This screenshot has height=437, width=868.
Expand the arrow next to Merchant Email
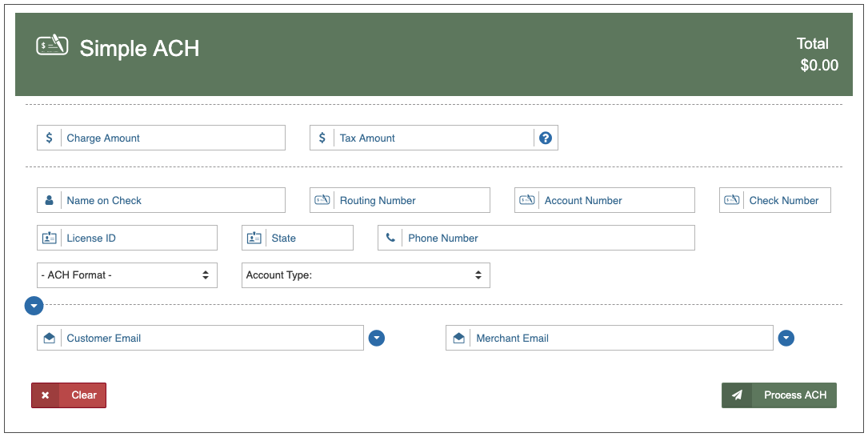coord(786,338)
